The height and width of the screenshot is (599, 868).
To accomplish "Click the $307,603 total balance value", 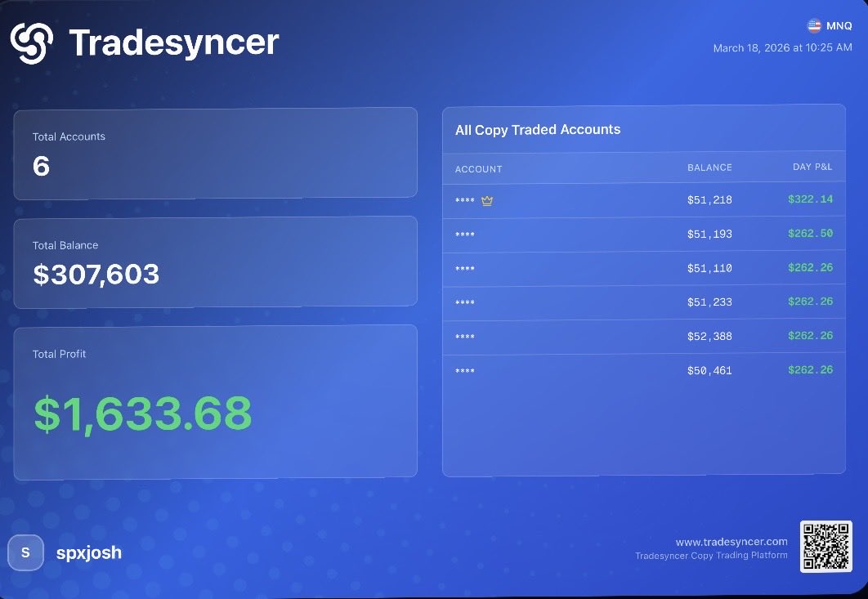I will pyautogui.click(x=96, y=275).
